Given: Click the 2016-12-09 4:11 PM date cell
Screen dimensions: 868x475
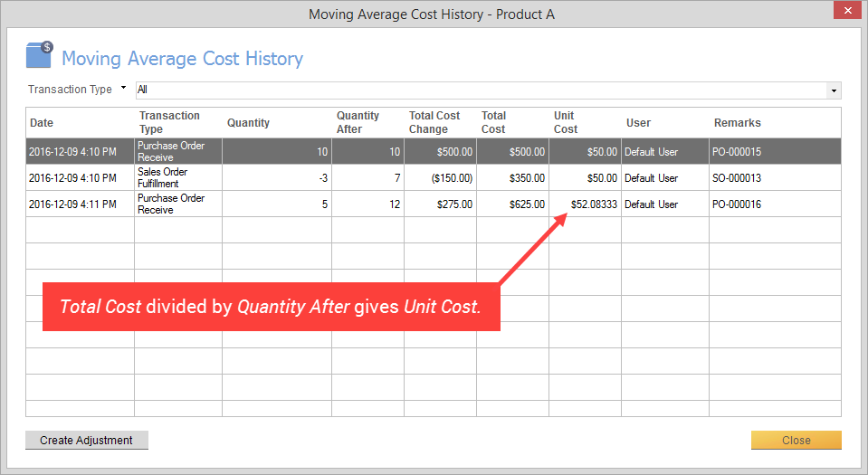Looking at the screenshot, I should tap(80, 204).
